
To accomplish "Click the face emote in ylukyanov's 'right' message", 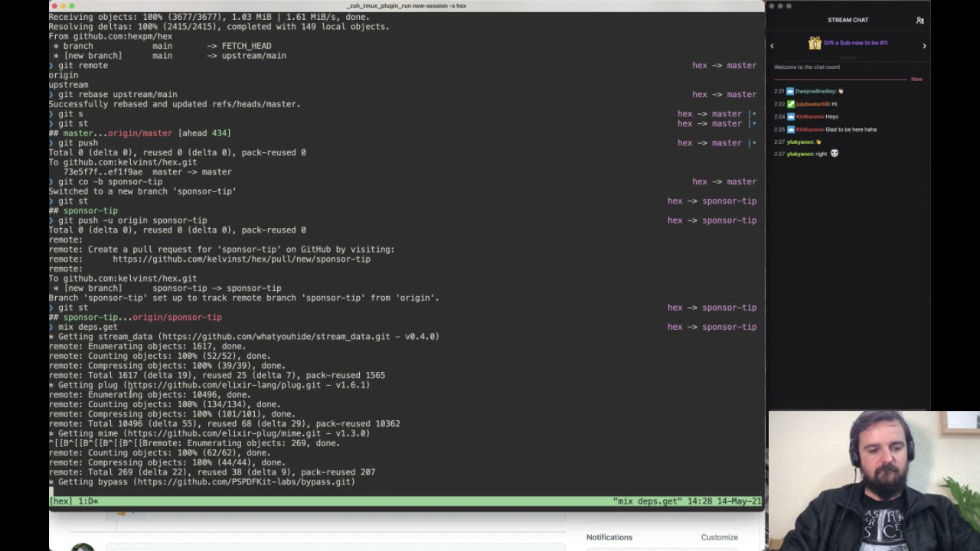I will (835, 154).
